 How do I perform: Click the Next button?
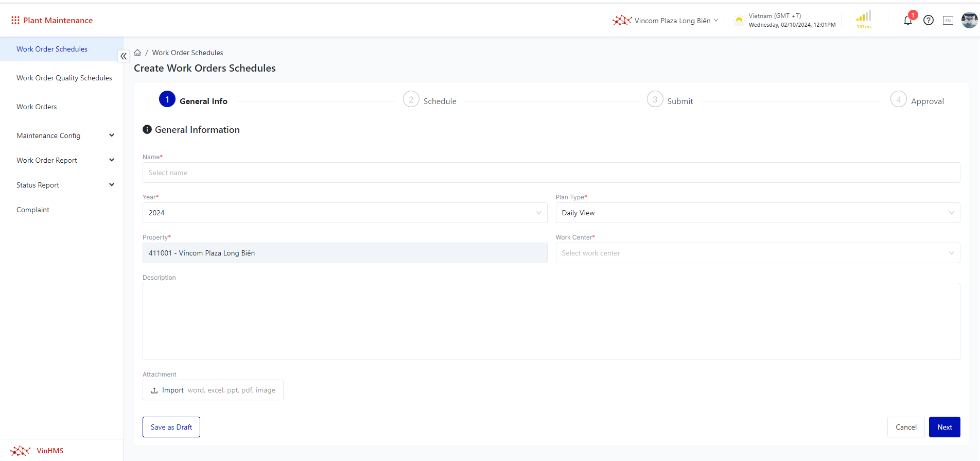[x=944, y=427]
